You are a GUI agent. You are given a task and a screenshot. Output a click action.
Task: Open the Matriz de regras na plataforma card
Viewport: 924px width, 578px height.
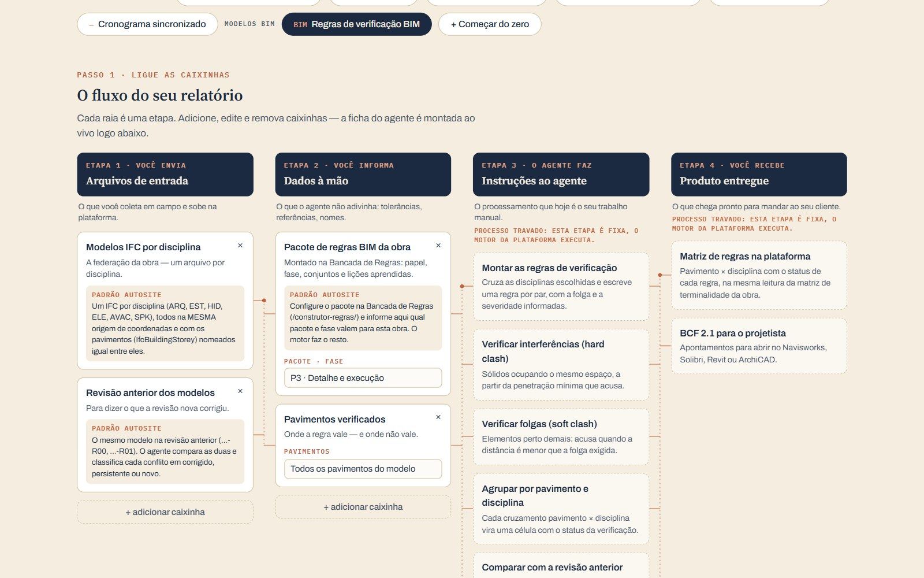pos(759,275)
